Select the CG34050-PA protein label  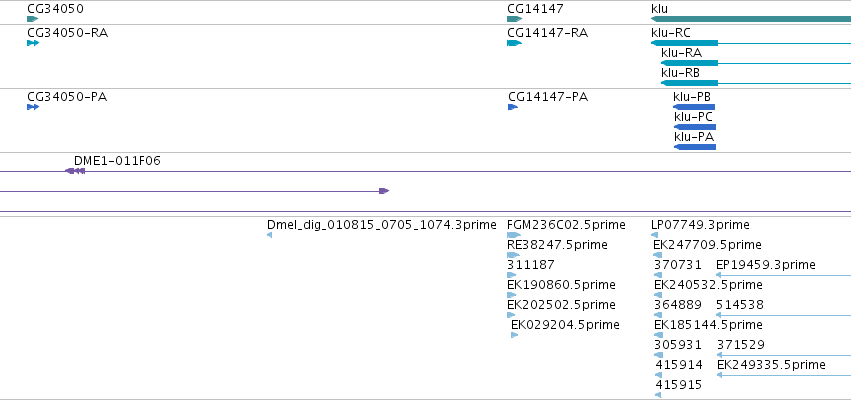[67, 97]
